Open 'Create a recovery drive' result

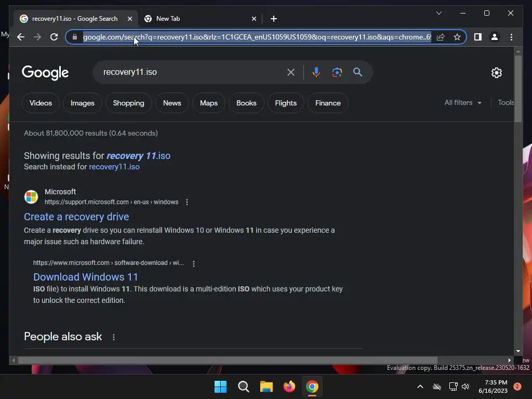(76, 217)
